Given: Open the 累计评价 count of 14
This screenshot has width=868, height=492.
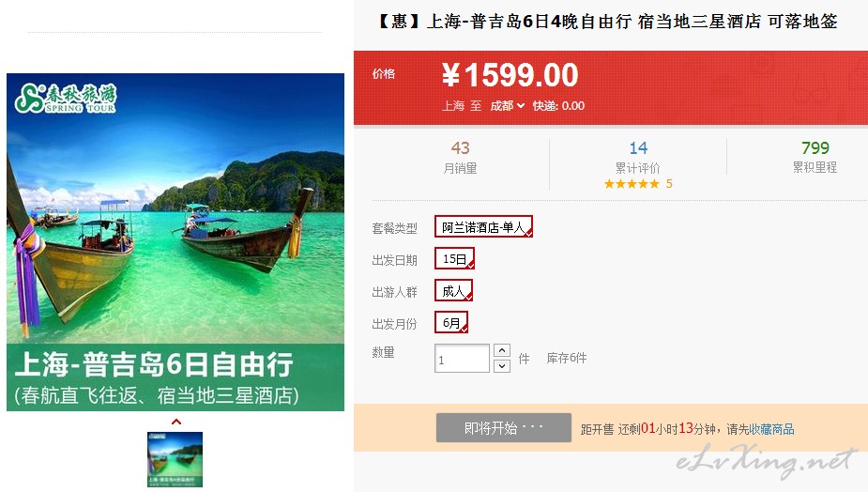Looking at the screenshot, I should coord(638,148).
